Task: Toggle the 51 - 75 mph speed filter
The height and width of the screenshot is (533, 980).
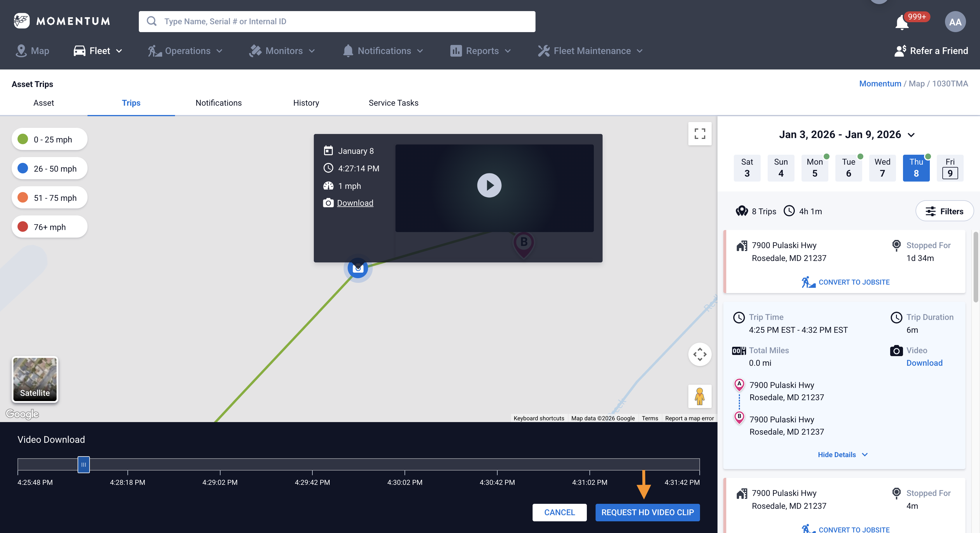Action: (x=50, y=198)
